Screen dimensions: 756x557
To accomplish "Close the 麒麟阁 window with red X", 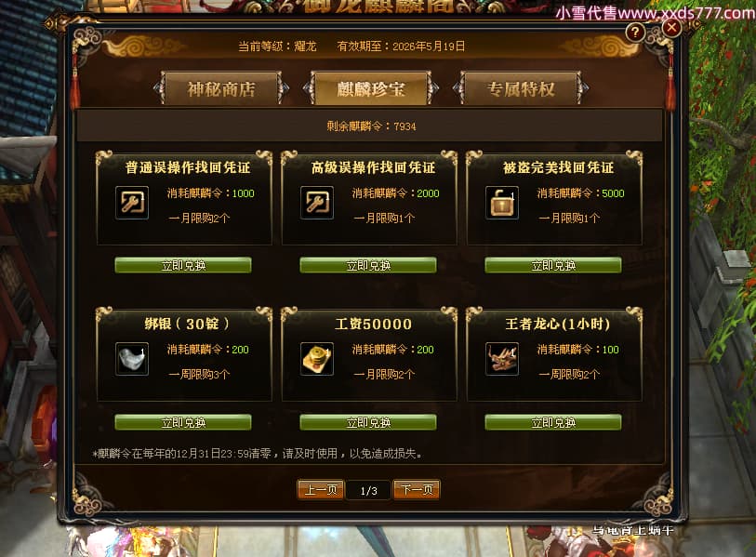I will tap(671, 28).
